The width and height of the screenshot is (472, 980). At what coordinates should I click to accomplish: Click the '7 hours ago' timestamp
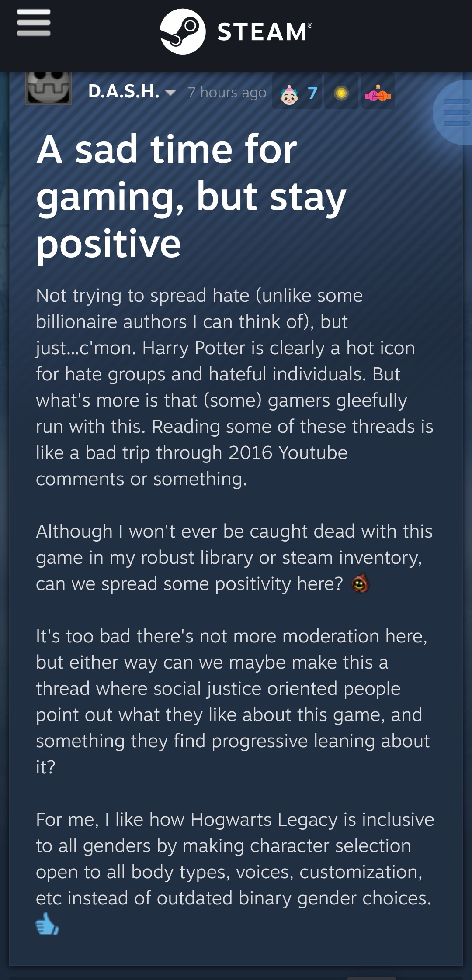pyautogui.click(x=227, y=93)
